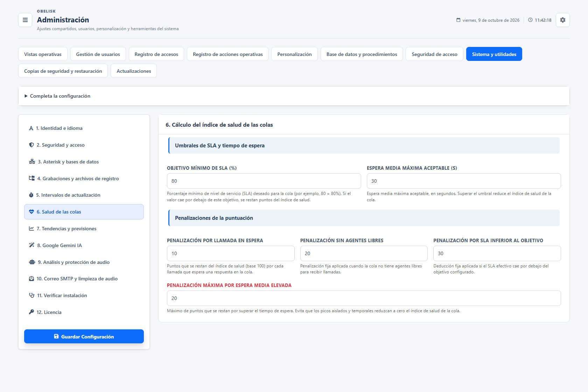
Task: Click the Penalización máxima por espera media field
Action: coord(364,298)
